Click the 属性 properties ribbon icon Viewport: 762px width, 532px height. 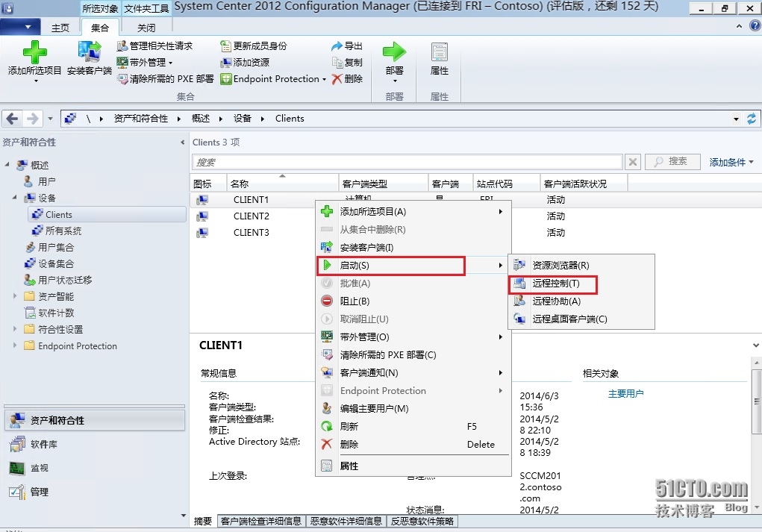440,52
